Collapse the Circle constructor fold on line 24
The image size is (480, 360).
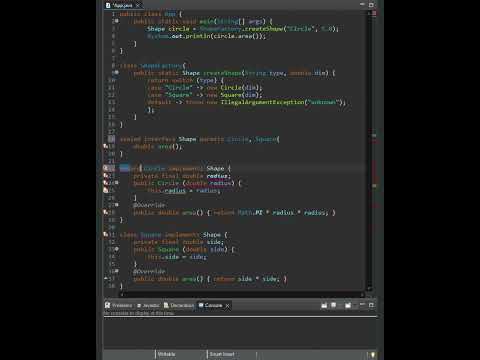[x=117, y=183]
